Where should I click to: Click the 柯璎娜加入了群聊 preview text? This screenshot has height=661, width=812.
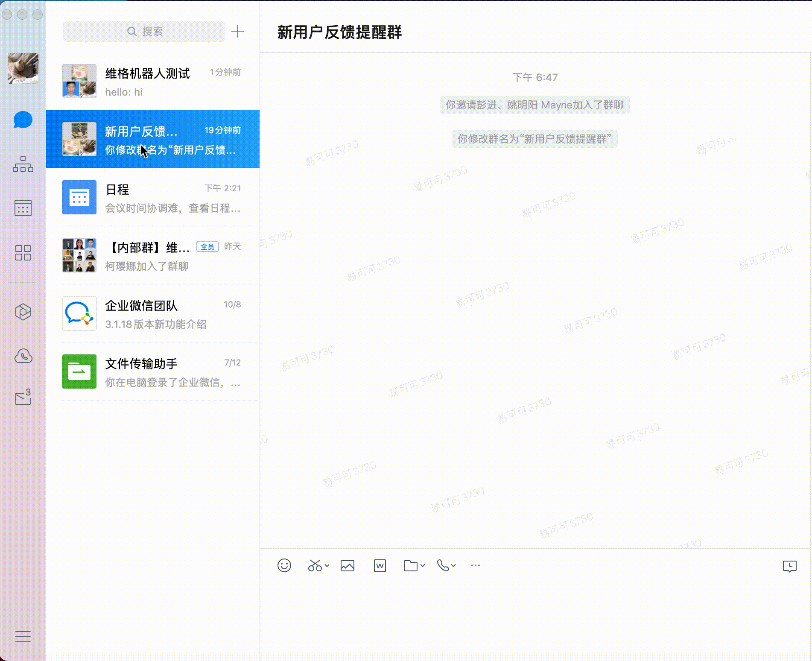pyautogui.click(x=146, y=266)
